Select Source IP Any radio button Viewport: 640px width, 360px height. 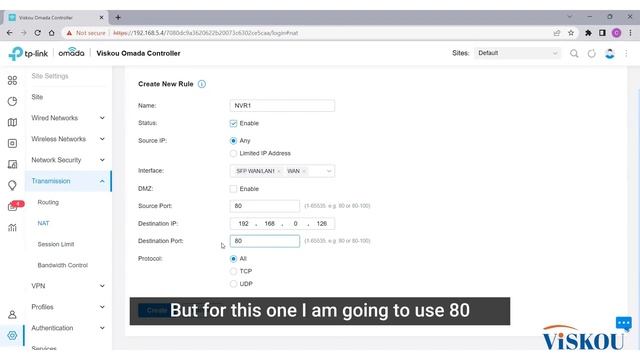point(233,141)
